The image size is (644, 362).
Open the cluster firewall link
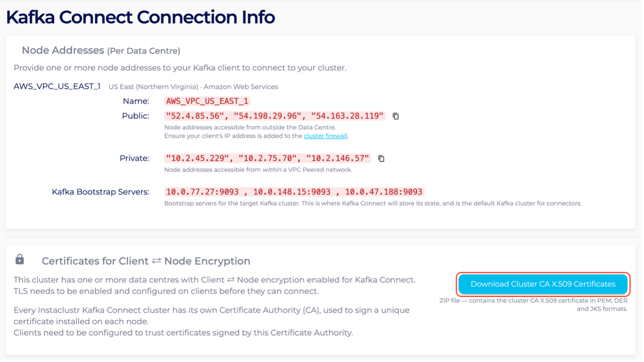tap(327, 136)
